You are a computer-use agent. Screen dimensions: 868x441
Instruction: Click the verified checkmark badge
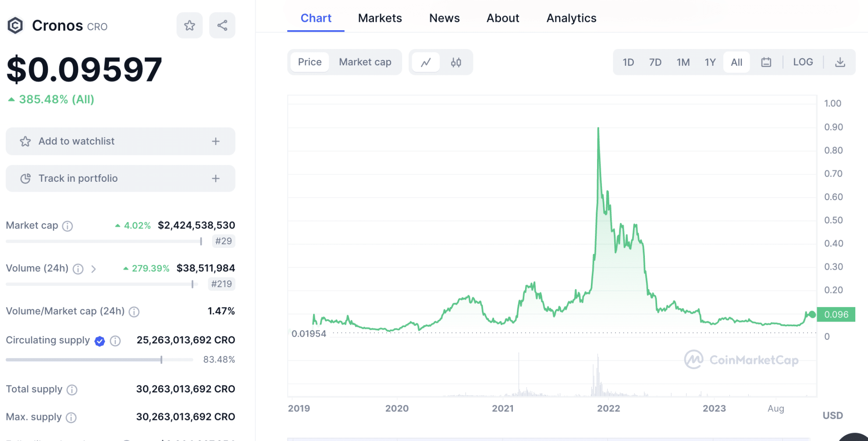coord(100,341)
